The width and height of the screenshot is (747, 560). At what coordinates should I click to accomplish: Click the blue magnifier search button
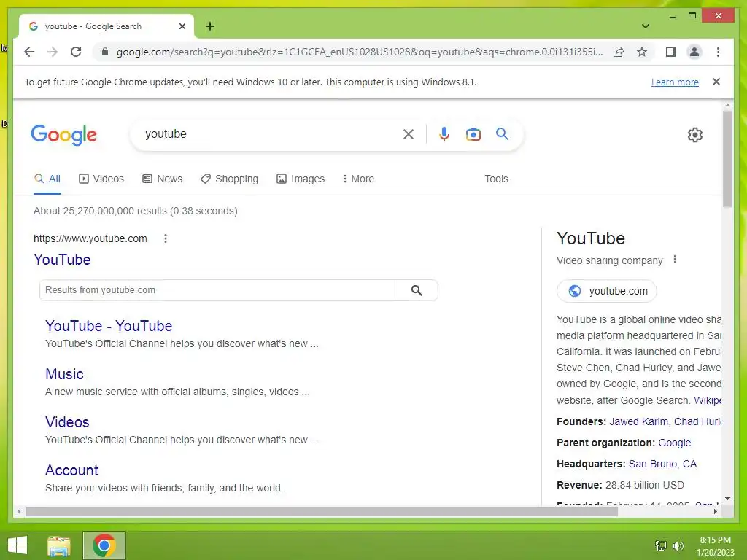[502, 134]
